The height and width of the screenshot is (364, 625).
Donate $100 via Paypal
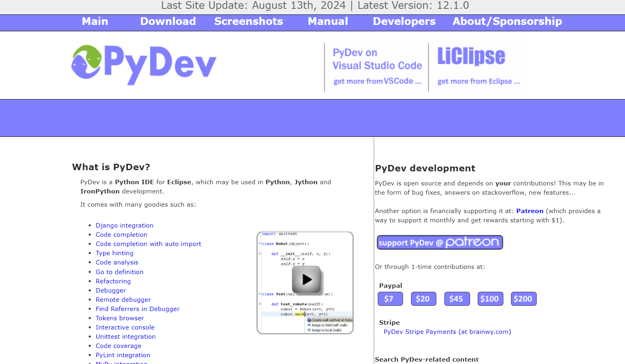490,299
